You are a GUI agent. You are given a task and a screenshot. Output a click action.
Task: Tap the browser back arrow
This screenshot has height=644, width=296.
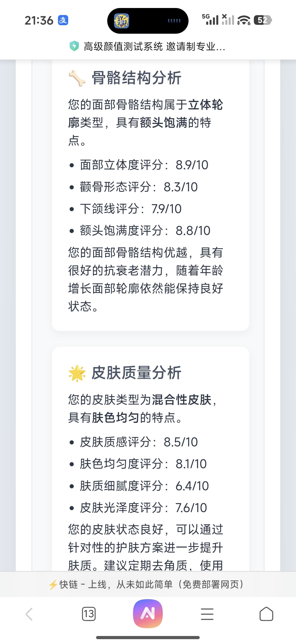29,614
